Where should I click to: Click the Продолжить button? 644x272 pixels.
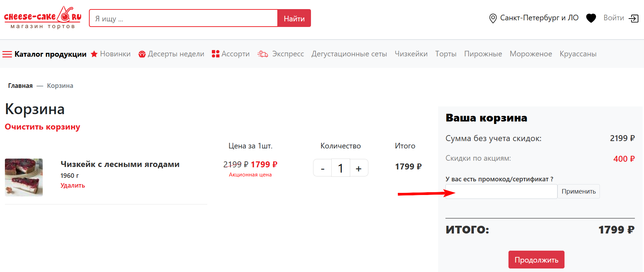point(536,259)
